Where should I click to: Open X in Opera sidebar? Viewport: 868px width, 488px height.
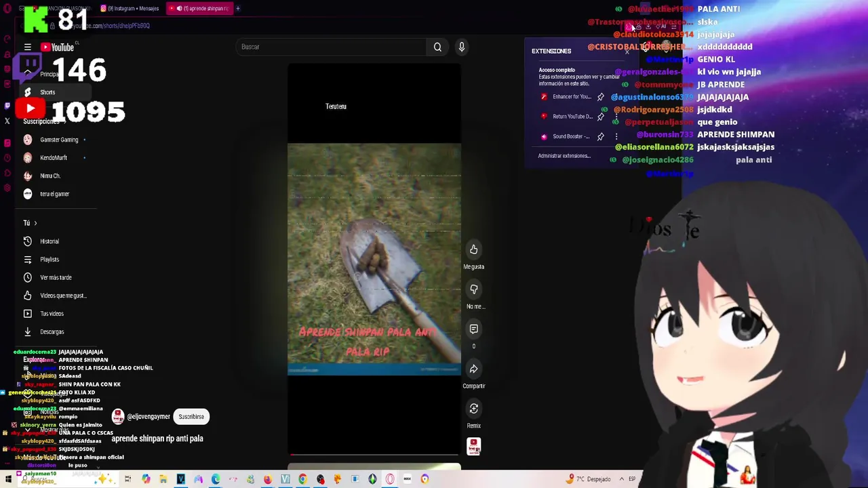[7, 121]
